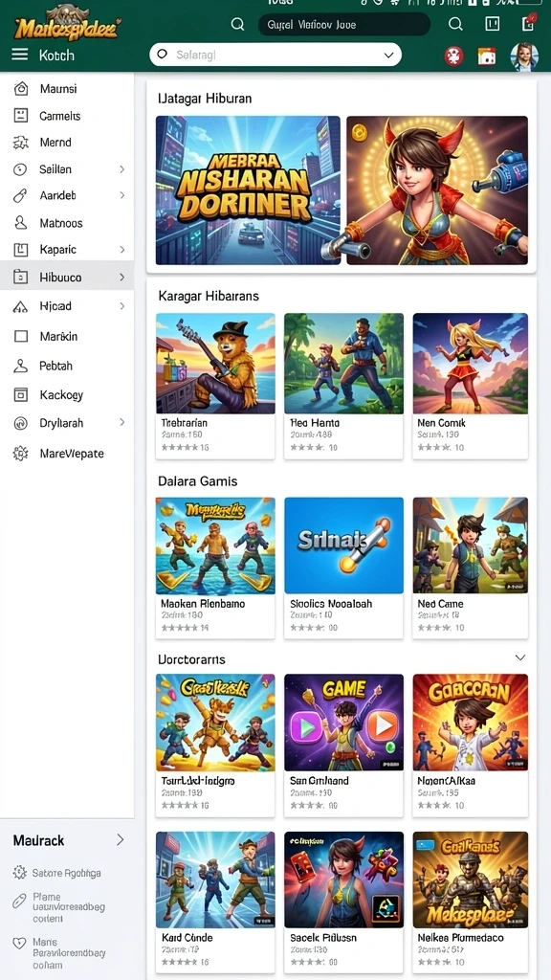
Task: Open the hamburger menu beside Kotch
Action: point(19,55)
